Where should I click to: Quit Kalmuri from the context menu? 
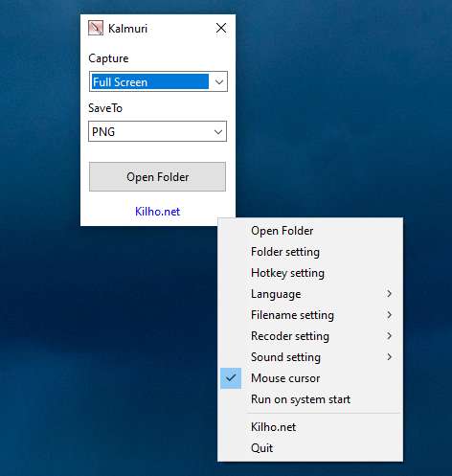point(310,448)
